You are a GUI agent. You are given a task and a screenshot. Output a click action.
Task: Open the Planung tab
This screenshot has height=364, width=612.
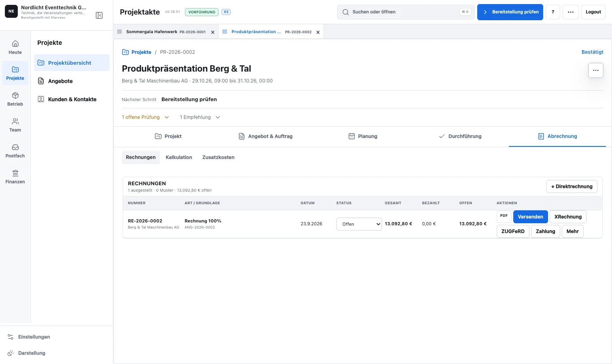coord(363,136)
